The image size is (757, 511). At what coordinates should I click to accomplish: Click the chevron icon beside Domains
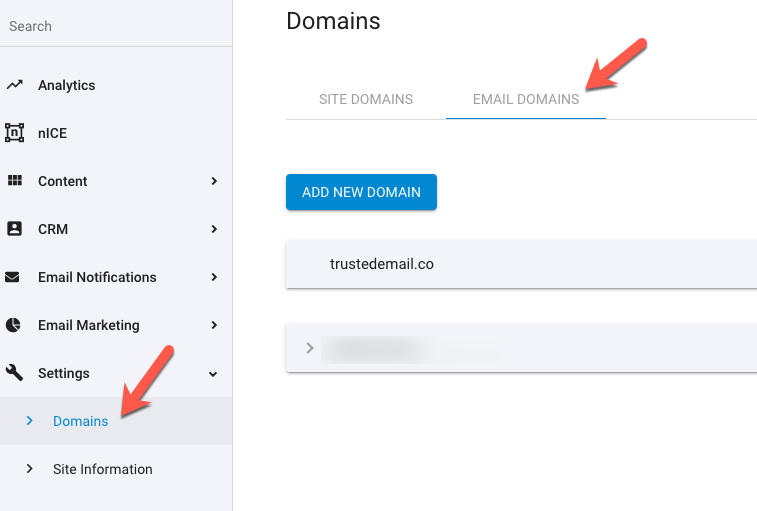click(29, 421)
